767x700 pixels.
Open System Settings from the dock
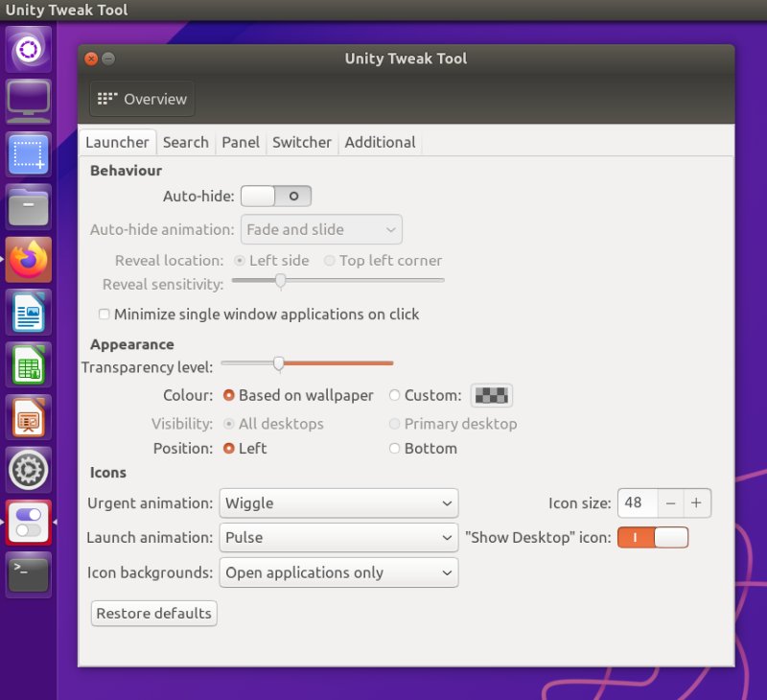(29, 470)
